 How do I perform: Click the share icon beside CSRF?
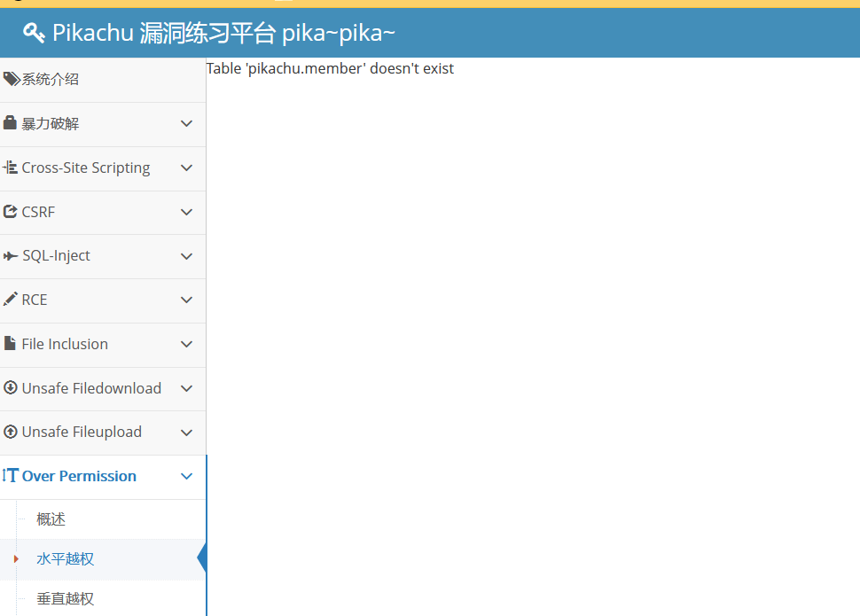11,211
